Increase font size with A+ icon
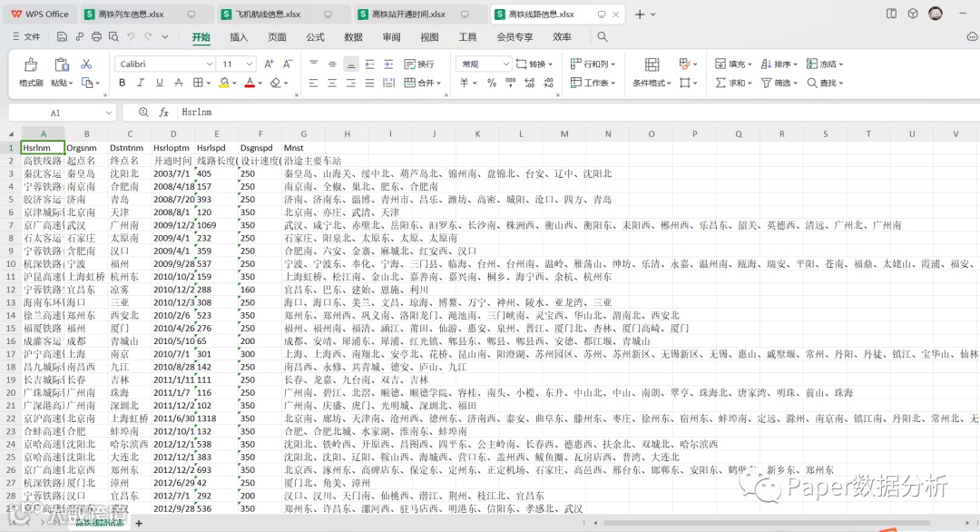This screenshot has width=980, height=532. coord(269,64)
